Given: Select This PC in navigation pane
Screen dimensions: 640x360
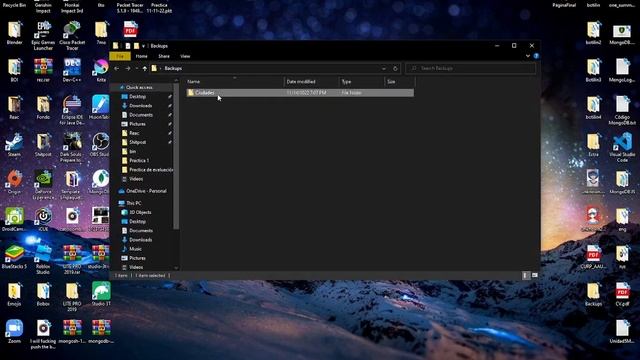Looking at the screenshot, I should point(133,203).
